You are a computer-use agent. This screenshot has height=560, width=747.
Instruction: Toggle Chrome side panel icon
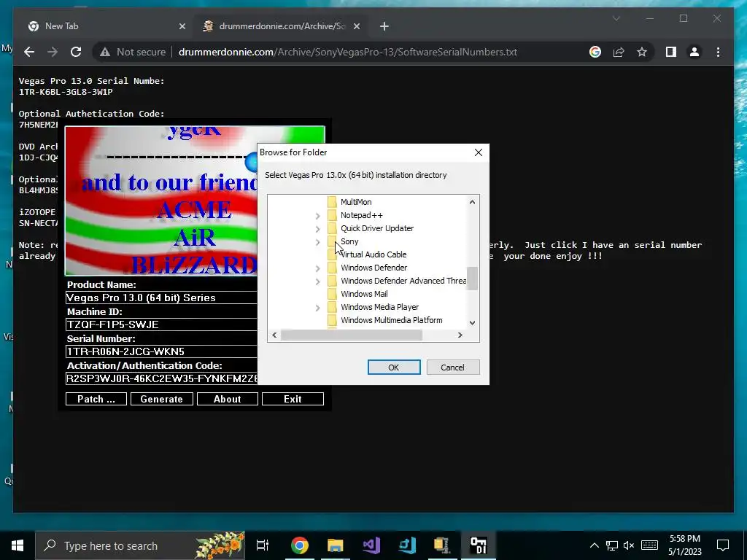pyautogui.click(x=671, y=52)
